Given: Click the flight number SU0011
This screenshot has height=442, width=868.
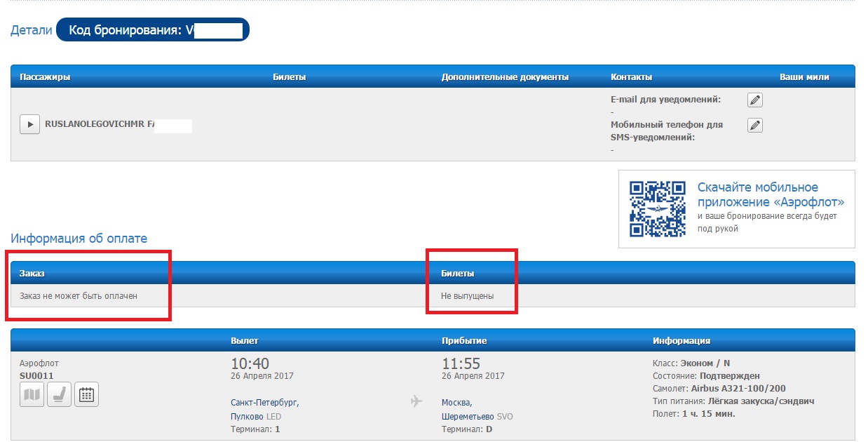Looking at the screenshot, I should (x=36, y=376).
